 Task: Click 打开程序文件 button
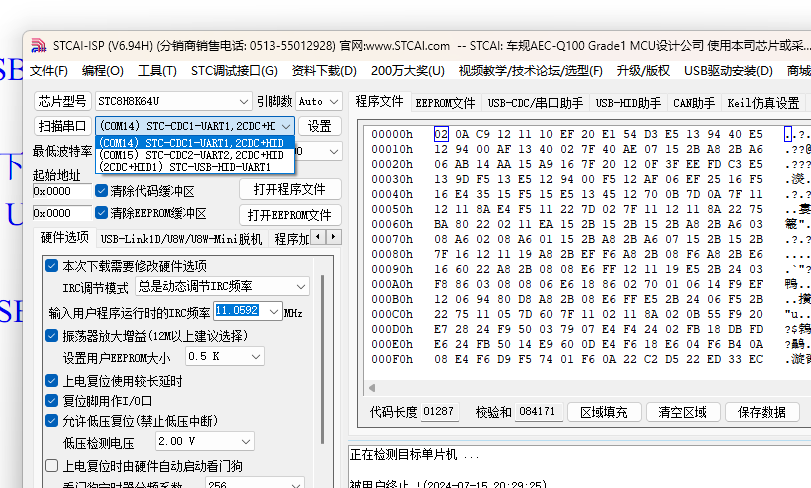[290, 189]
